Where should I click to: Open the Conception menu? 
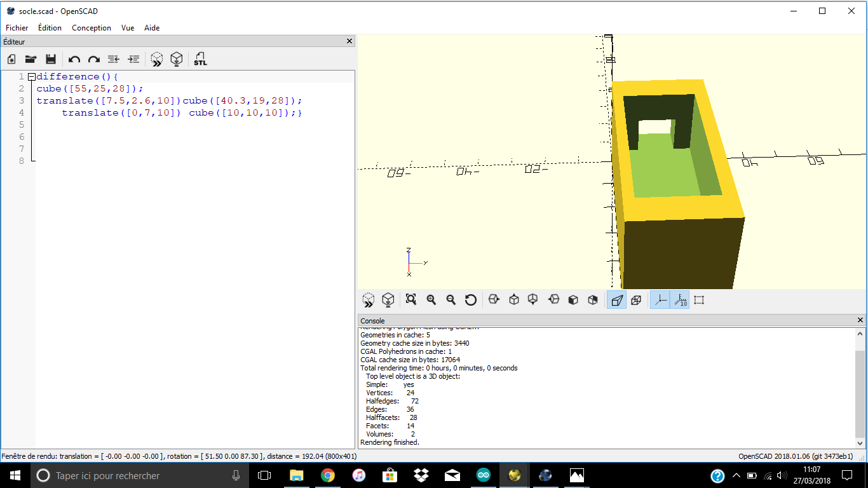click(92, 28)
